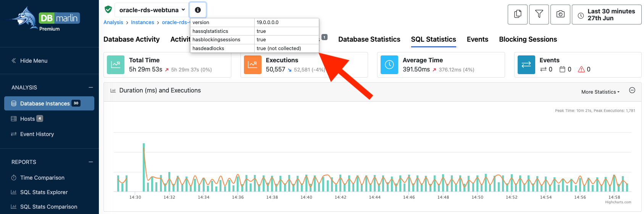Viewport: 644px width, 214px height.
Task: Click the Total Time chart icon
Action: [x=116, y=65]
